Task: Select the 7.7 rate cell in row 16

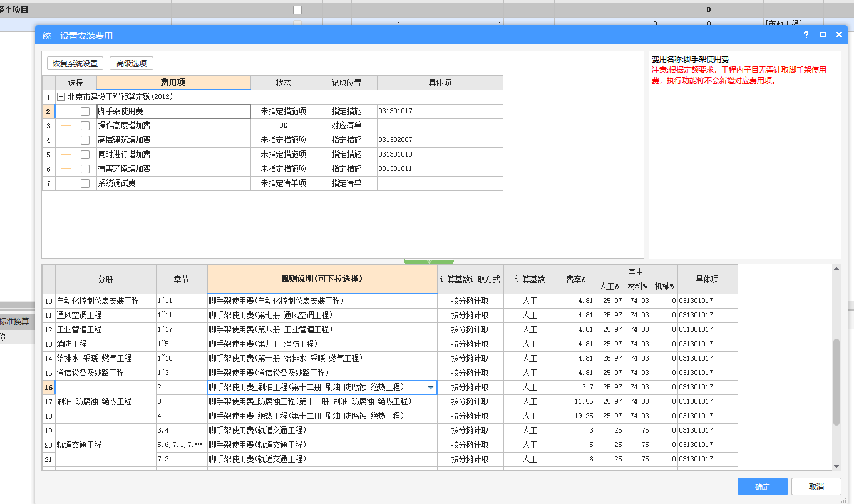Action: 576,388
